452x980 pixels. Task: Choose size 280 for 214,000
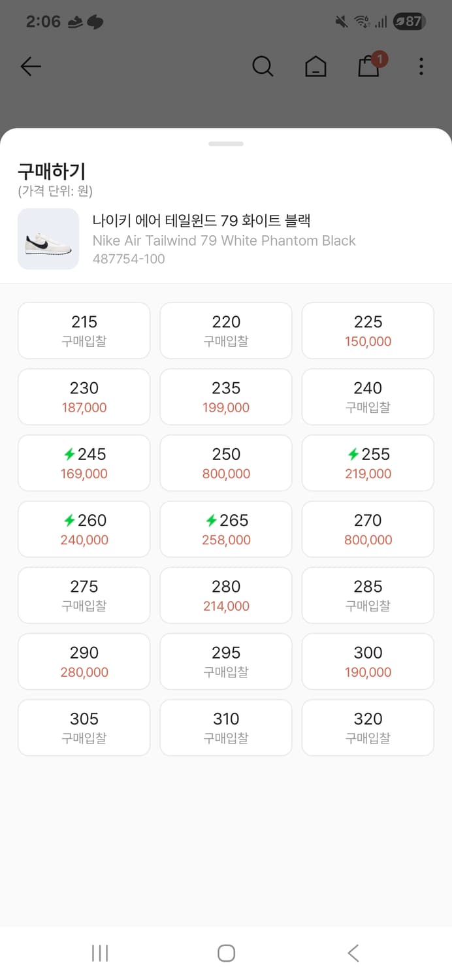tap(226, 595)
